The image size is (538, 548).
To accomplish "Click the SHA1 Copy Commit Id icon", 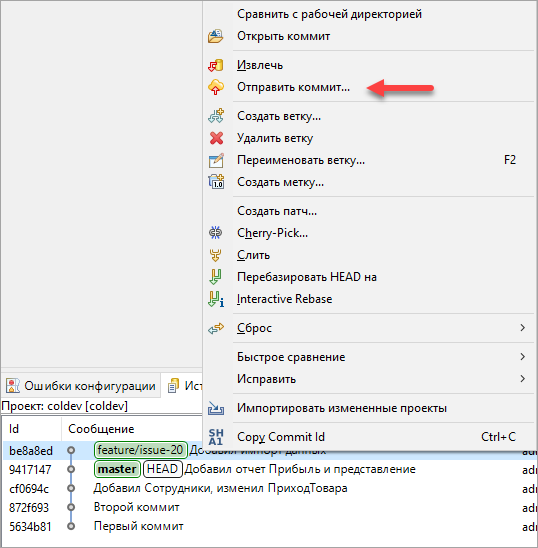I will tap(216, 437).
